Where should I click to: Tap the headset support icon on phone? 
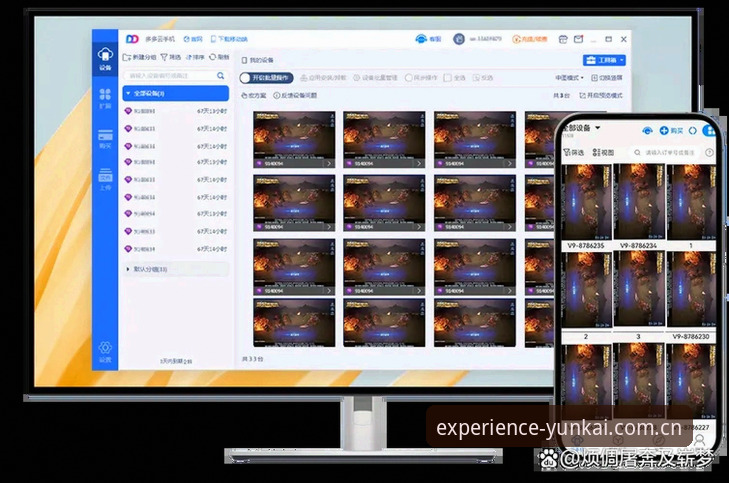(647, 131)
